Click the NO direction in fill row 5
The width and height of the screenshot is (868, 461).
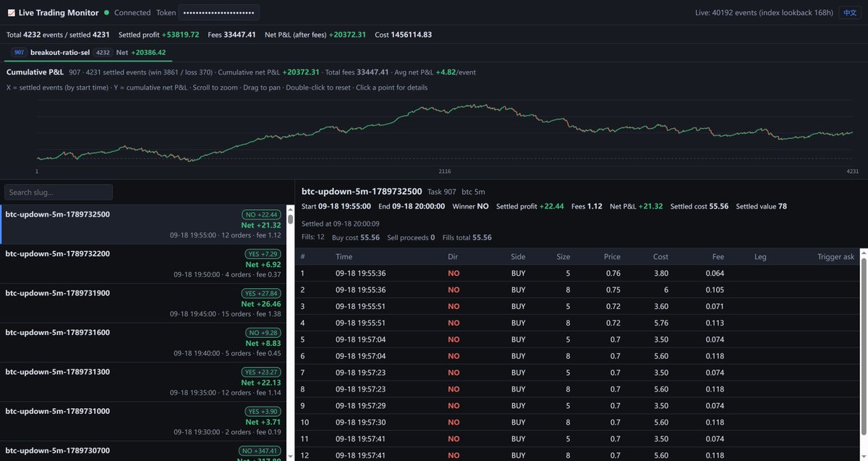454,339
